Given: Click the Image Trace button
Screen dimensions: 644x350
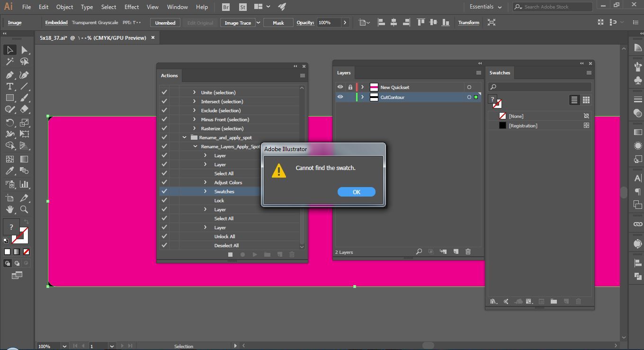Looking at the screenshot, I should point(238,23).
